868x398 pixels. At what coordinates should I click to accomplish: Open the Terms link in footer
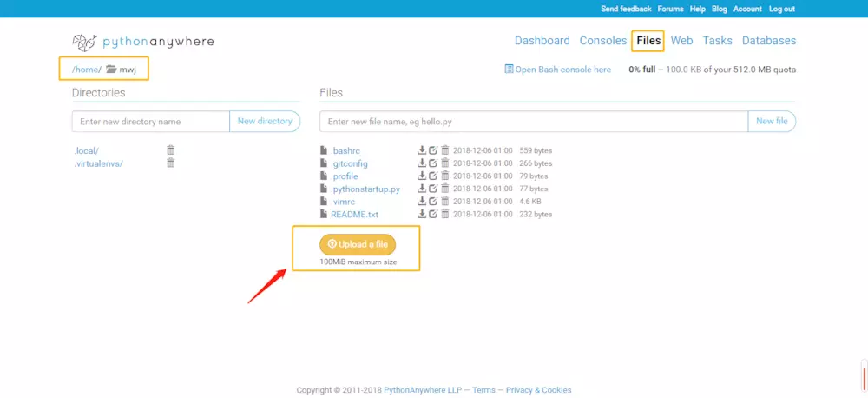click(483, 390)
